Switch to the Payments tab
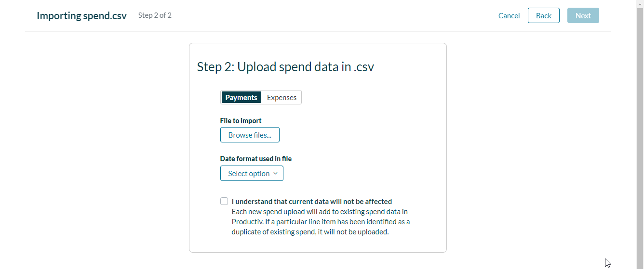Image resolution: width=644 pixels, height=269 pixels. 241,97
